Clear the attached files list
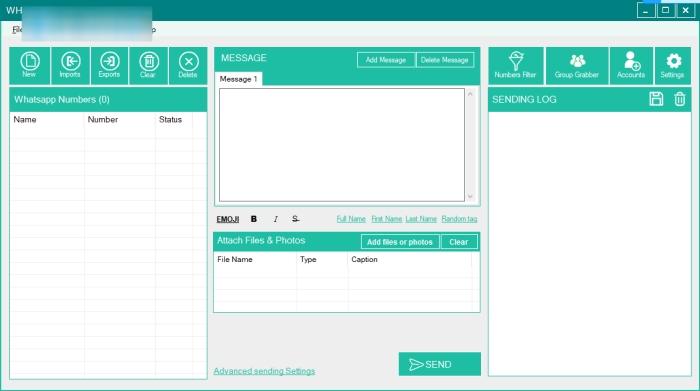Viewport: 700px width, 391px height. (x=459, y=242)
